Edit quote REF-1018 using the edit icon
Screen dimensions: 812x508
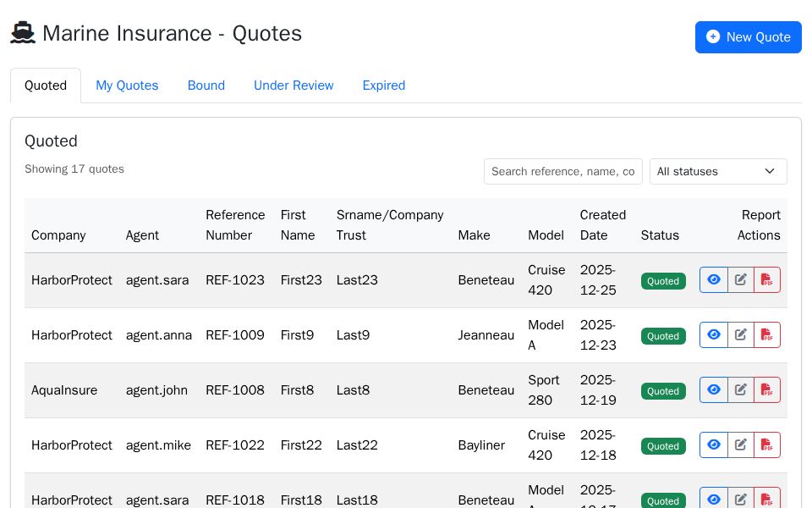(741, 500)
